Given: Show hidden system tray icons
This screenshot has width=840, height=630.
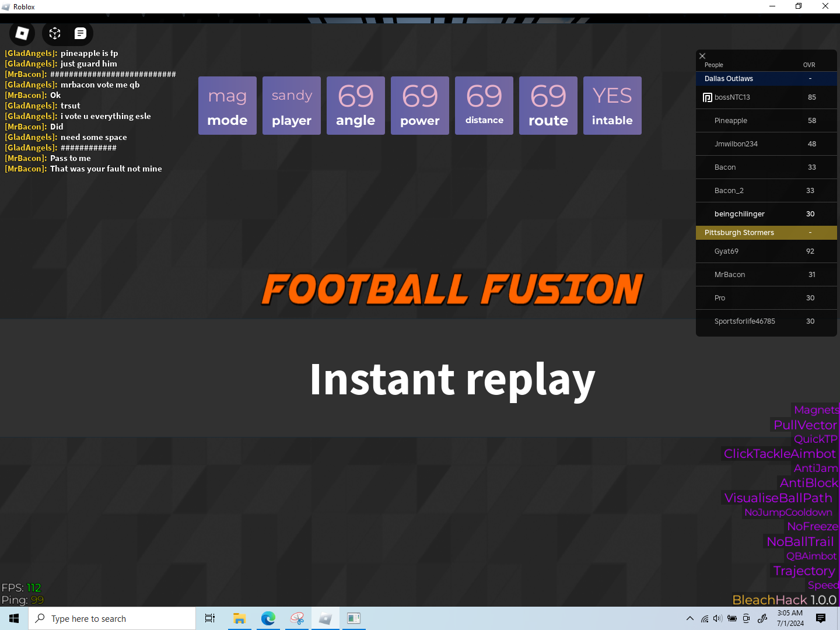Looking at the screenshot, I should (x=690, y=618).
